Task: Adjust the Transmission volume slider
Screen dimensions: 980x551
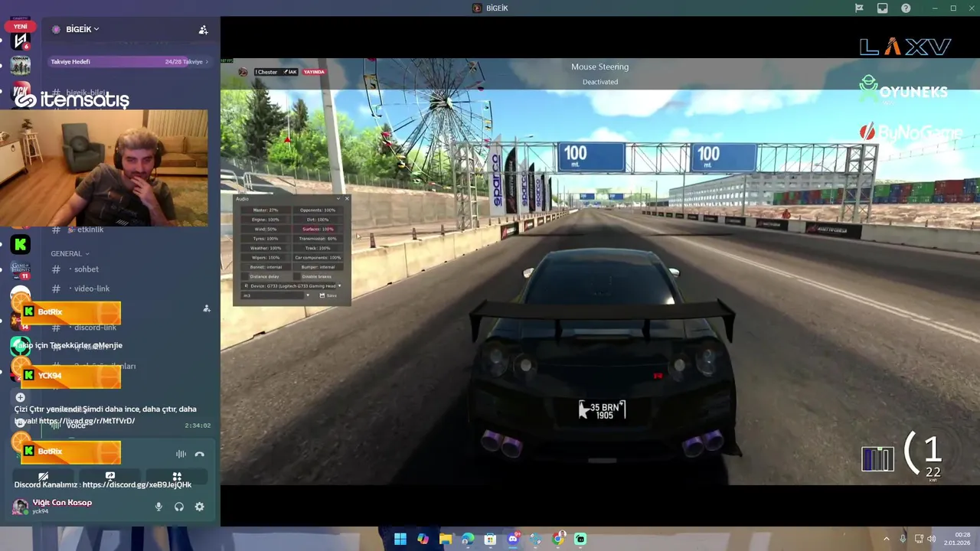Action: point(317,239)
